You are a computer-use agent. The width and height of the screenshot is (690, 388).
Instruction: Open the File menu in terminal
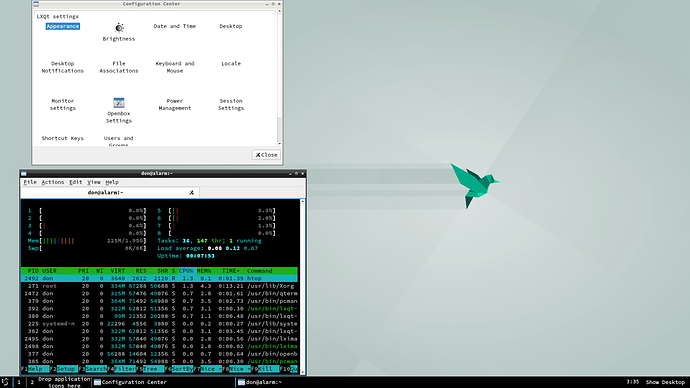click(30, 182)
